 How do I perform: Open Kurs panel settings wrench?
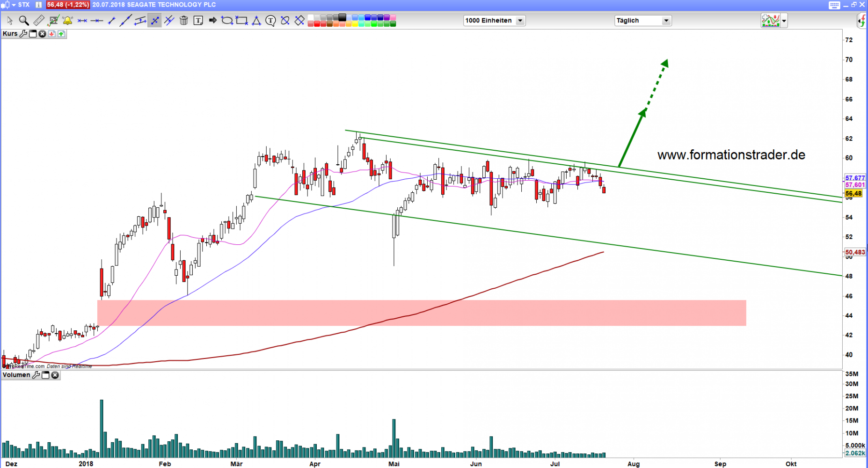tap(23, 34)
